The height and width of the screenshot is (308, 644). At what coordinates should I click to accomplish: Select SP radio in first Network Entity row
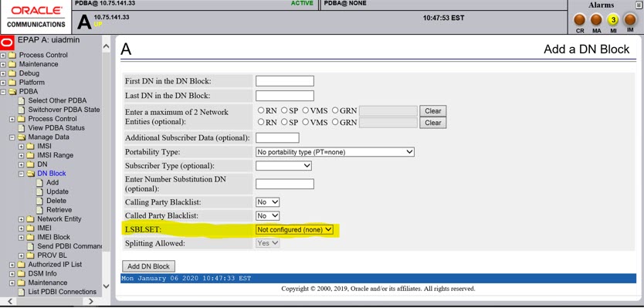point(284,110)
